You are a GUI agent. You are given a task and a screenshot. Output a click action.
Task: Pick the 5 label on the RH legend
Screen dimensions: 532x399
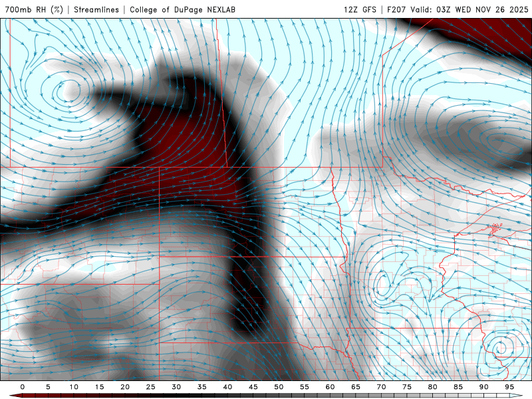(x=48, y=387)
